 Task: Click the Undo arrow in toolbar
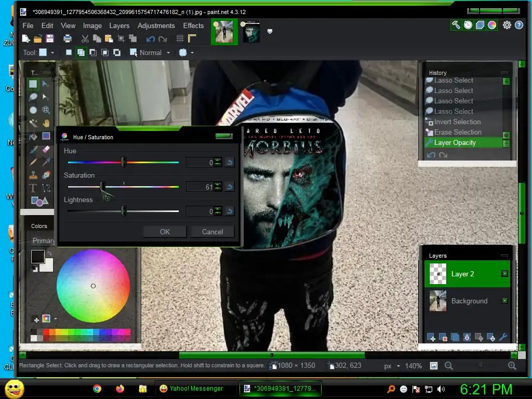click(x=150, y=39)
